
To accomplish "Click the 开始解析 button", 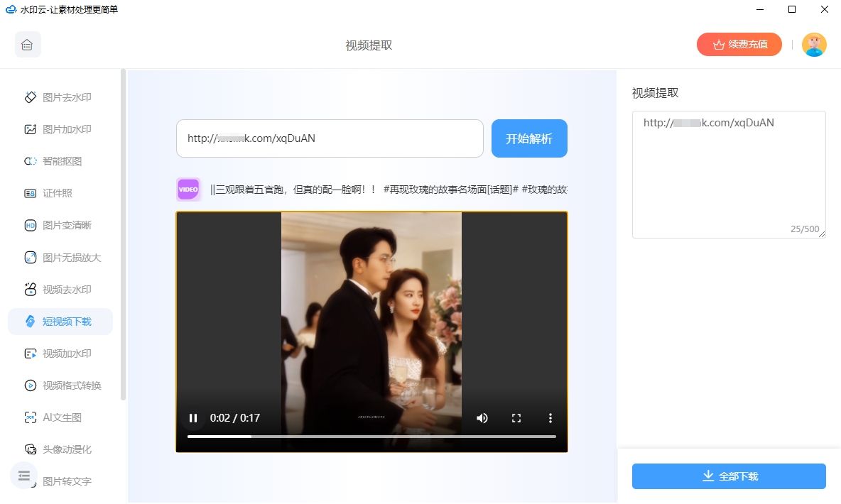I will point(529,138).
